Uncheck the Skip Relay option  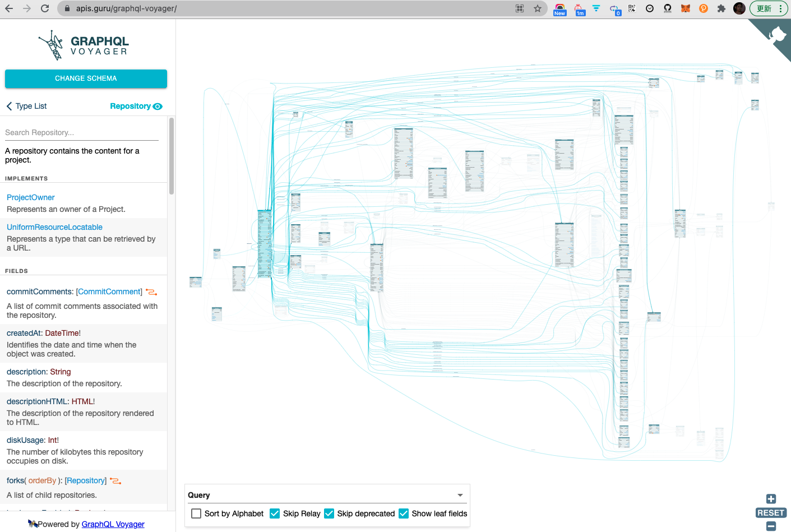(x=275, y=514)
